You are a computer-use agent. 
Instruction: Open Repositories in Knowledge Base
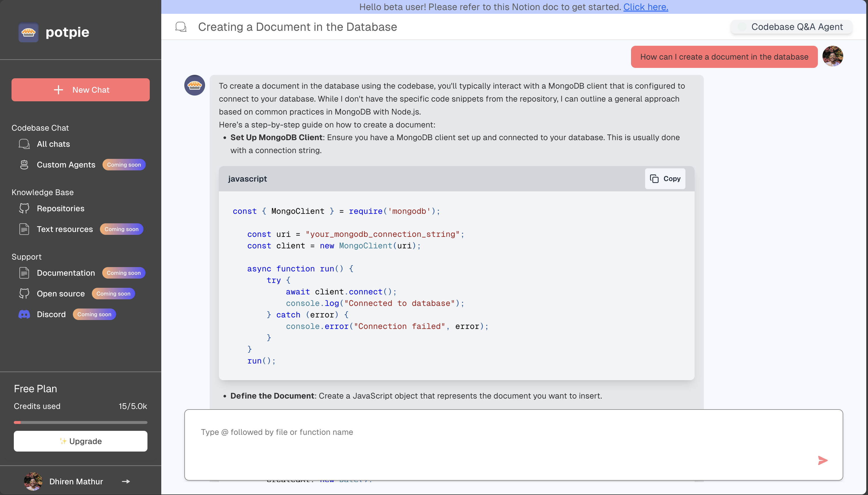pos(60,208)
